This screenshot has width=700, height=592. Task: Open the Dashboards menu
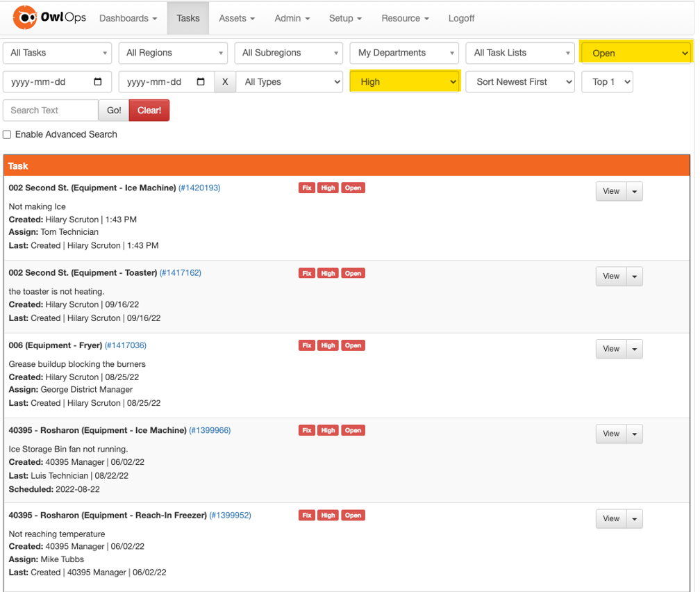point(128,18)
